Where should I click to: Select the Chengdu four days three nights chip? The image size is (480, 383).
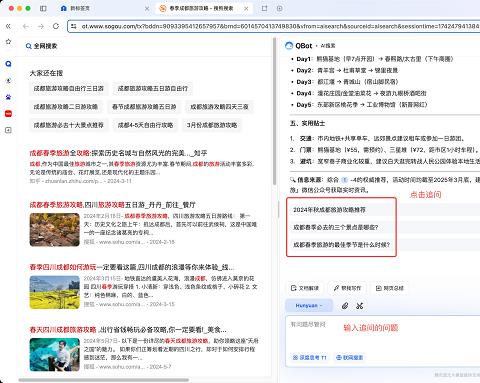coord(219,107)
